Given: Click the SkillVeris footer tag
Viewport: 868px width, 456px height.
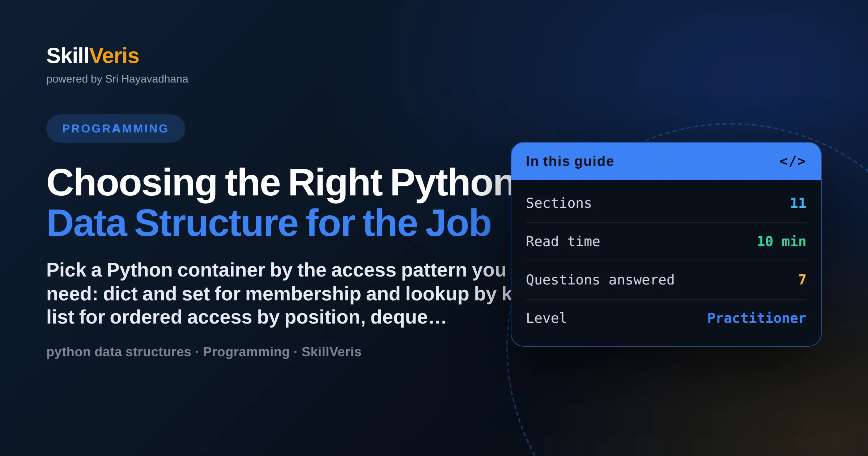Looking at the screenshot, I should (332, 352).
